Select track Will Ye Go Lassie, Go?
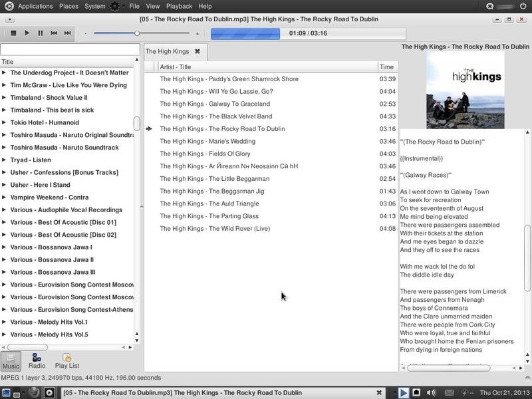Image resolution: width=532 pixels, height=399 pixels. (271, 91)
